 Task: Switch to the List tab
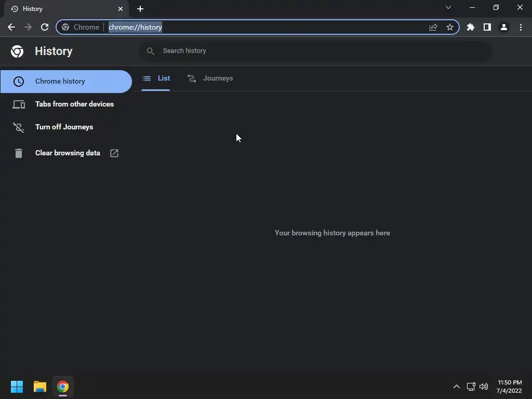[156, 78]
